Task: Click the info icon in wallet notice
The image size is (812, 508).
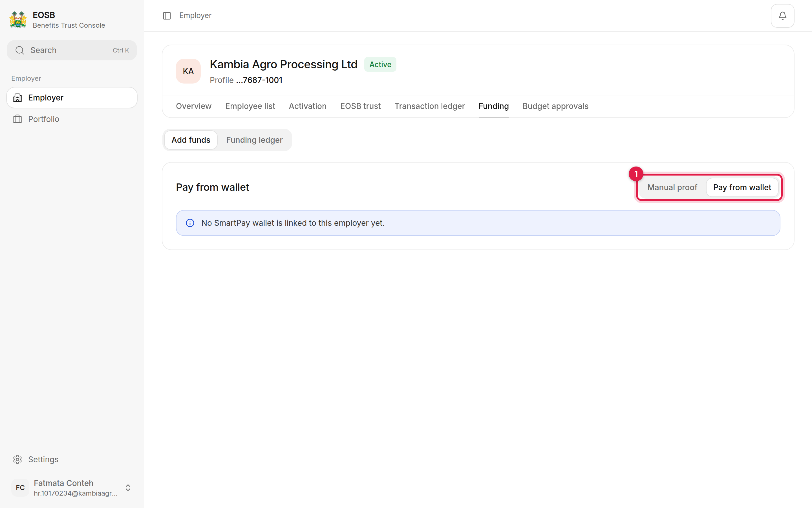Action: coord(190,223)
